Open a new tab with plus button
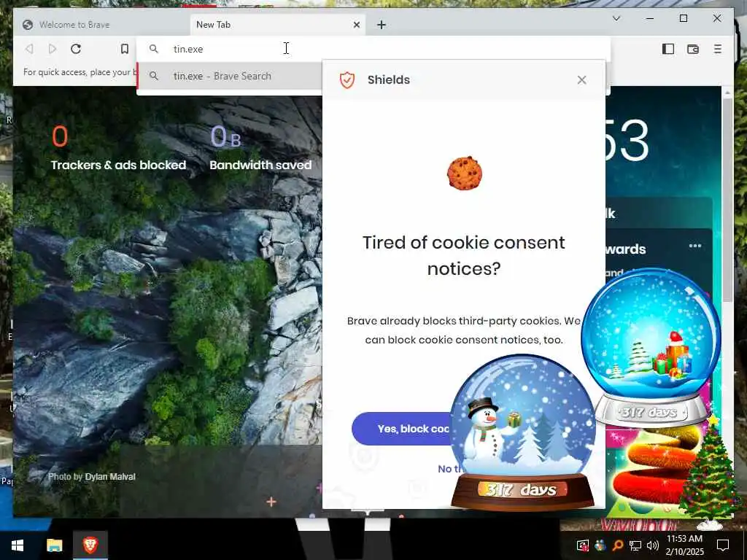The width and height of the screenshot is (747, 560). 381,25
